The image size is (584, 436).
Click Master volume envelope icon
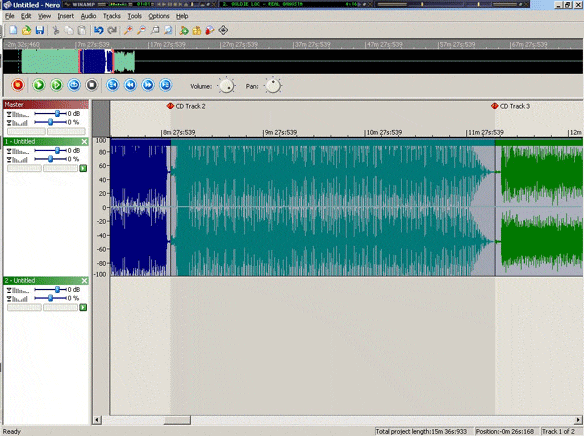(18, 114)
